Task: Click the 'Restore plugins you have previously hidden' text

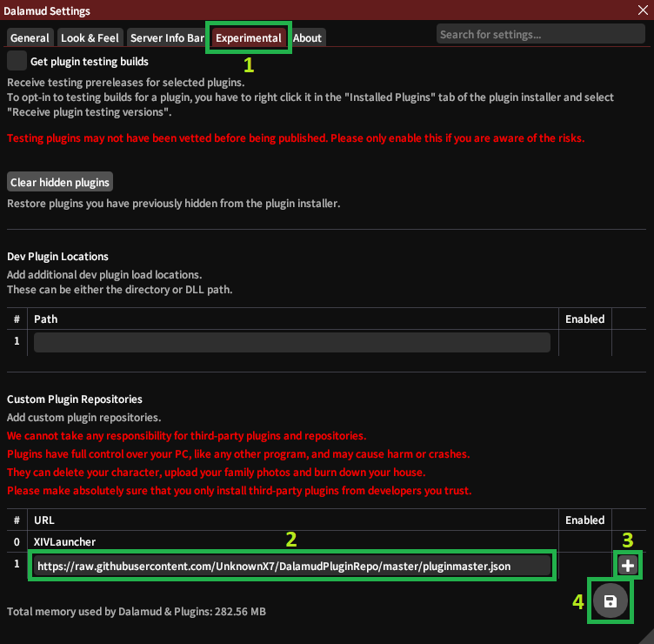Action: [x=174, y=204]
